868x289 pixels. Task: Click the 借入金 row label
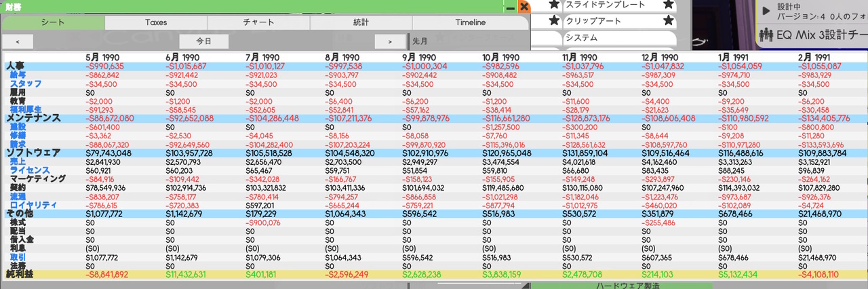click(22, 239)
